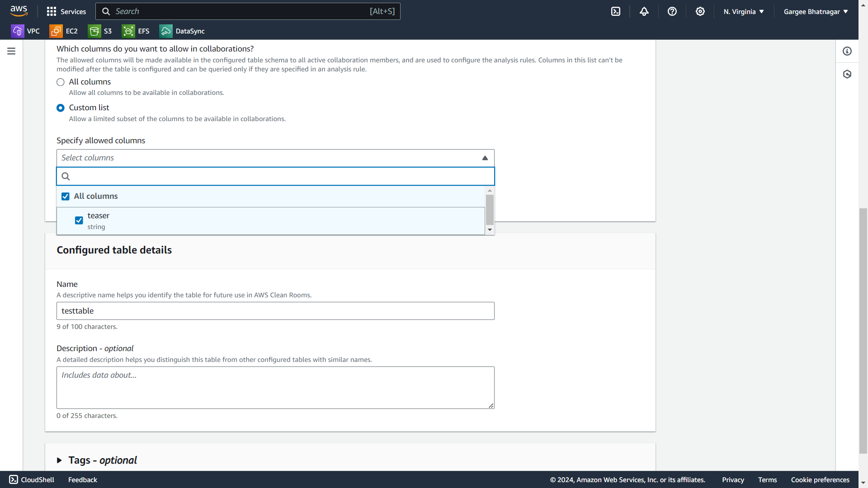Viewport: 868px width, 488px height.
Task: Click the Feedback link in the footer
Action: 83,480
